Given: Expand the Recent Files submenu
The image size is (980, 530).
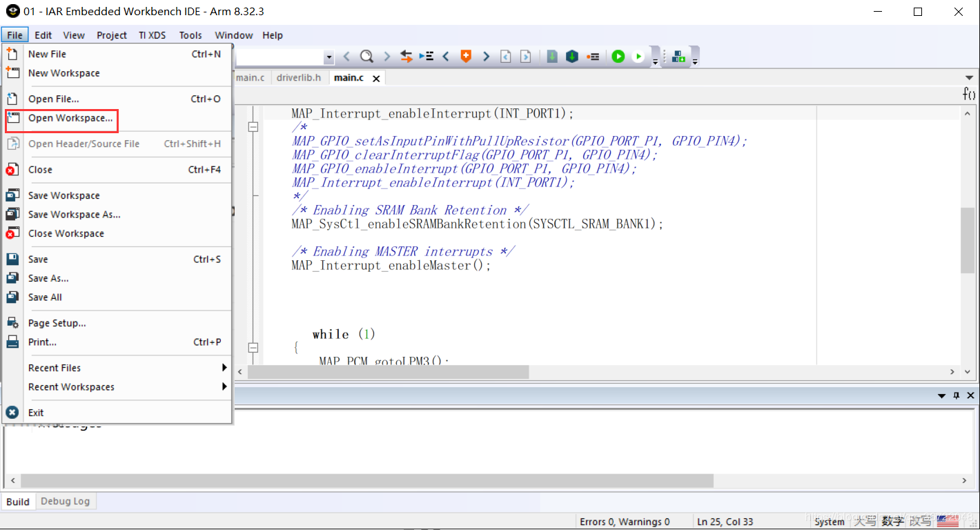Looking at the screenshot, I should (224, 368).
